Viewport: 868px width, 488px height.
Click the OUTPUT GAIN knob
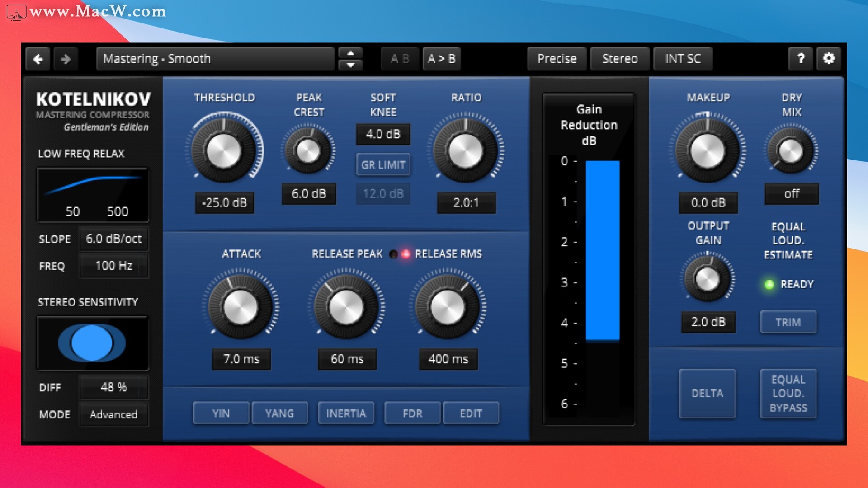pyautogui.click(x=708, y=279)
